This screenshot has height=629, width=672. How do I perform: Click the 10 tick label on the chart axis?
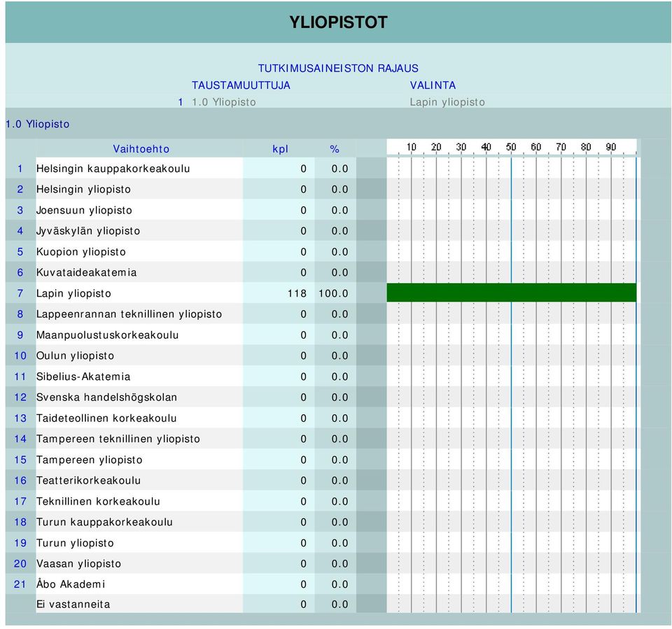click(x=412, y=147)
